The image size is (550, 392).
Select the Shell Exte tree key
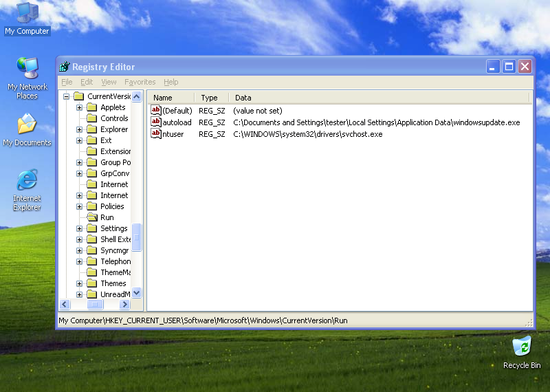pos(115,239)
